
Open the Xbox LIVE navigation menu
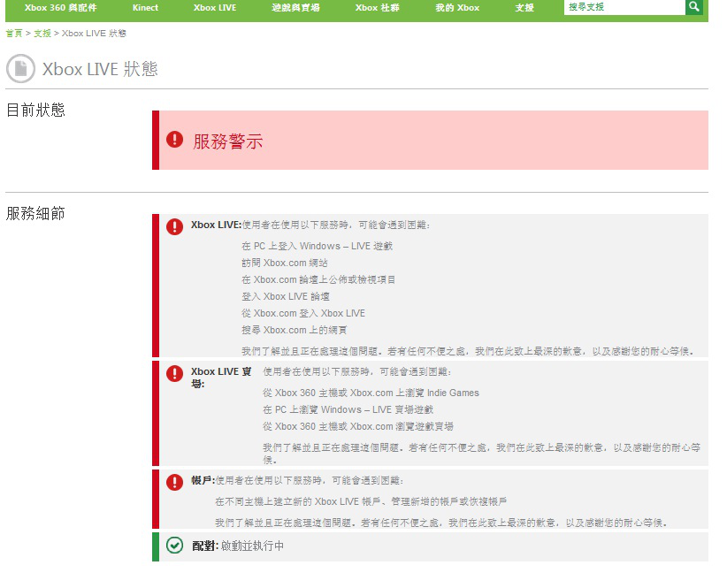(215, 8)
